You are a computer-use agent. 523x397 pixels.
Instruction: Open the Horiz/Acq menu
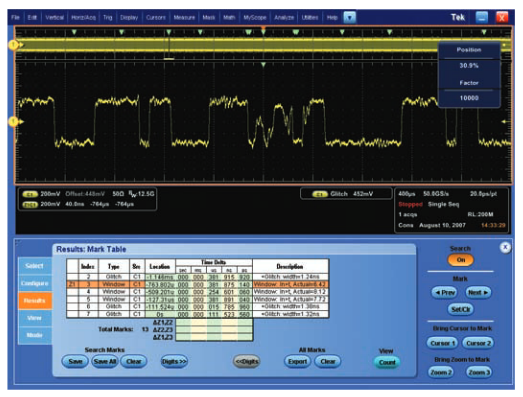click(83, 17)
